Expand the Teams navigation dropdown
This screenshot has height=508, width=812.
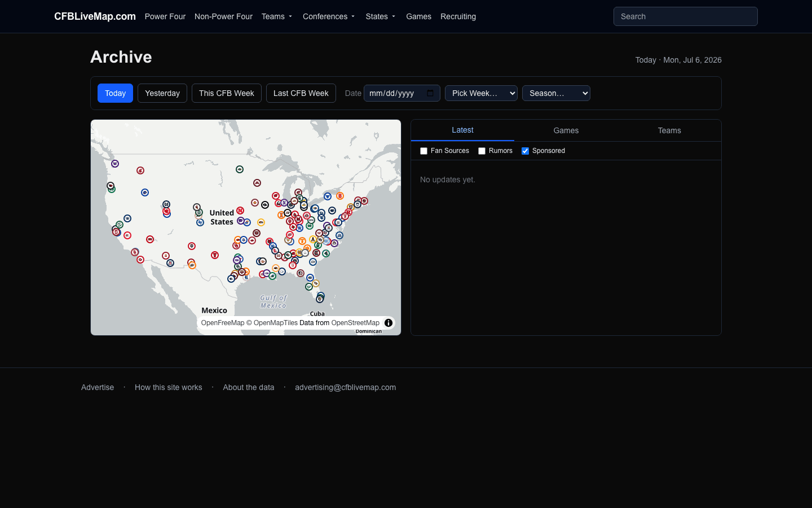[x=277, y=16]
